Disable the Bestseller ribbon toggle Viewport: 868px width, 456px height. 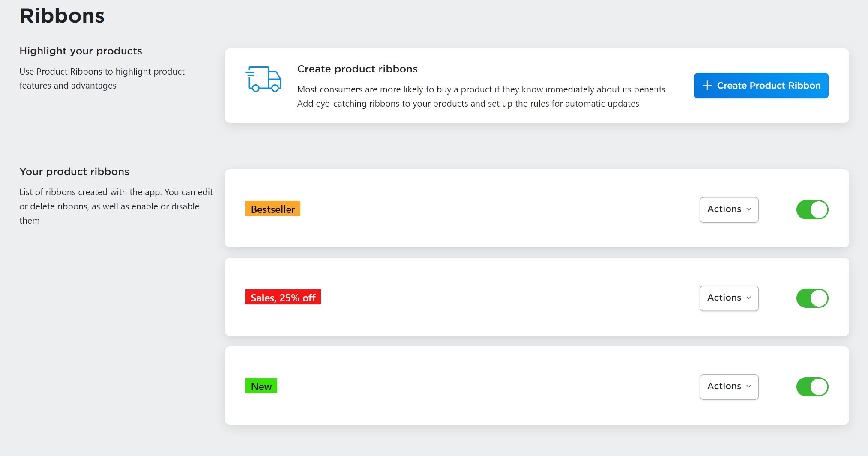point(812,210)
